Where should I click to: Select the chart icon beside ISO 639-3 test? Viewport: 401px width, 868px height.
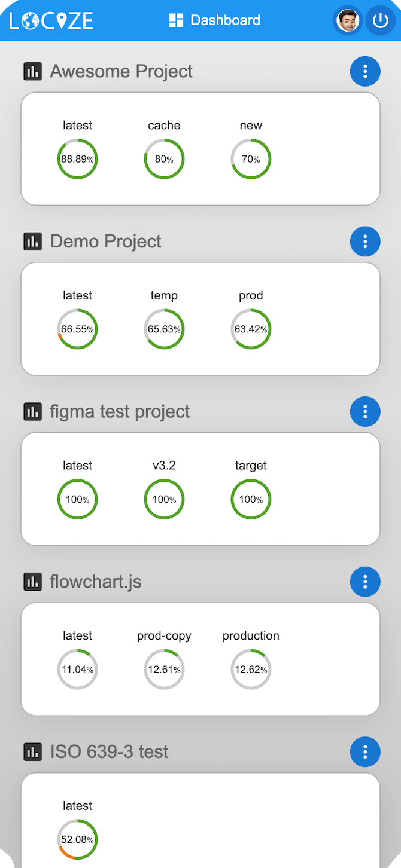click(32, 751)
